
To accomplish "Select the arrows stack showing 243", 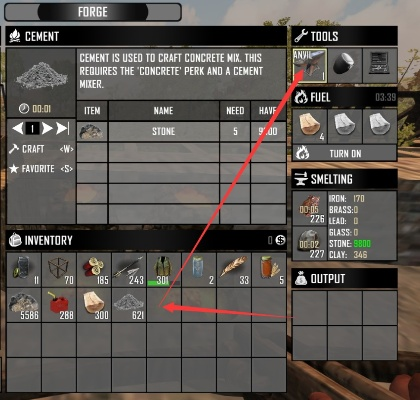I will coord(129,270).
